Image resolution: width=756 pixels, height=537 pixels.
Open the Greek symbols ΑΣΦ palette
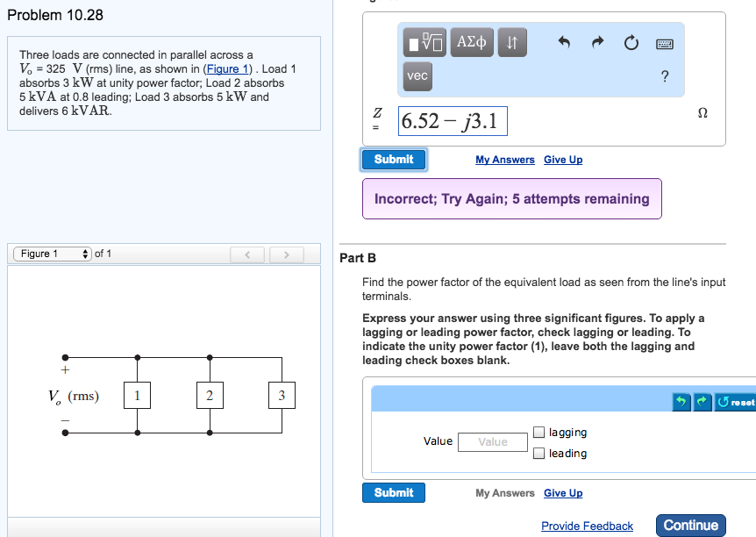point(471,41)
